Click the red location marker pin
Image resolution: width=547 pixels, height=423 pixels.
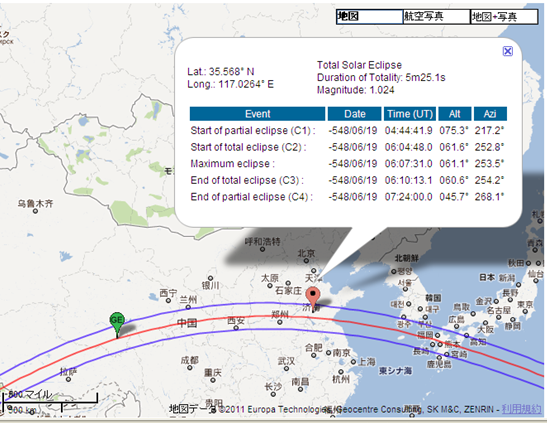click(x=313, y=297)
